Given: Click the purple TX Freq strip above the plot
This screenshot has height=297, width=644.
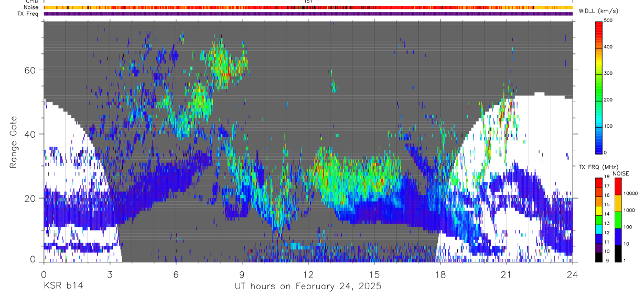Looking at the screenshot, I should 308,14.
